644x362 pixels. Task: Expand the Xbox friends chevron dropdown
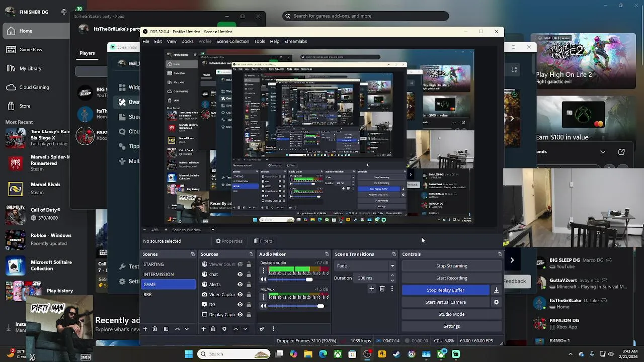pyautogui.click(x=603, y=152)
